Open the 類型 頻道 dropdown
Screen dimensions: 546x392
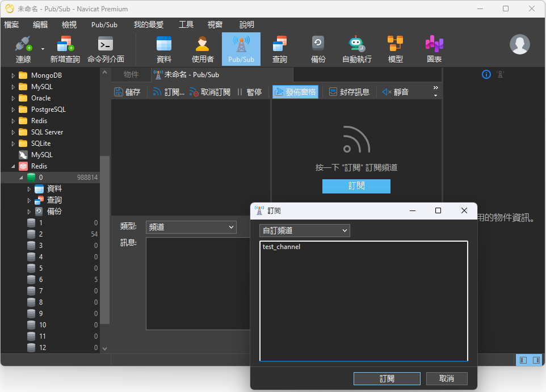click(x=191, y=227)
